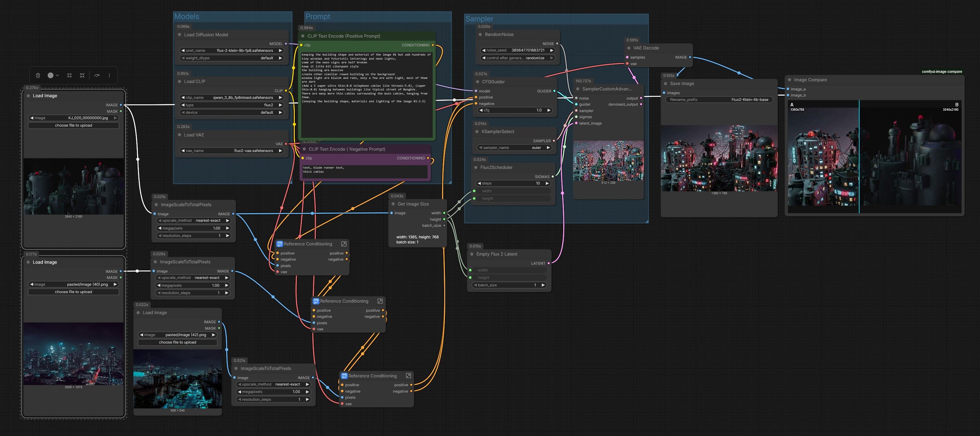980x436 pixels.
Task: Toggle collapse dot on KSamplerSelect node
Action: pyautogui.click(x=477, y=132)
